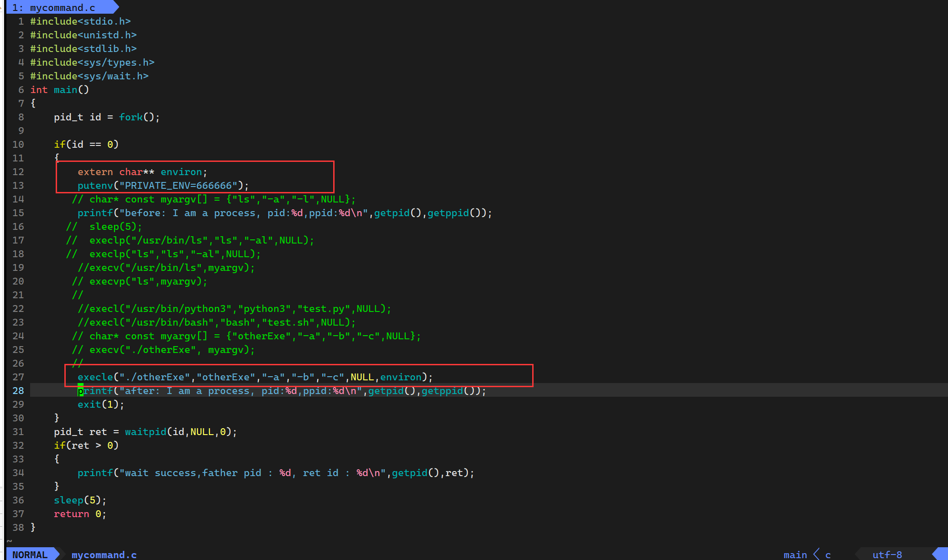Click on #include<sys/wait.h> text
This screenshot has height=560, width=948.
(x=89, y=76)
